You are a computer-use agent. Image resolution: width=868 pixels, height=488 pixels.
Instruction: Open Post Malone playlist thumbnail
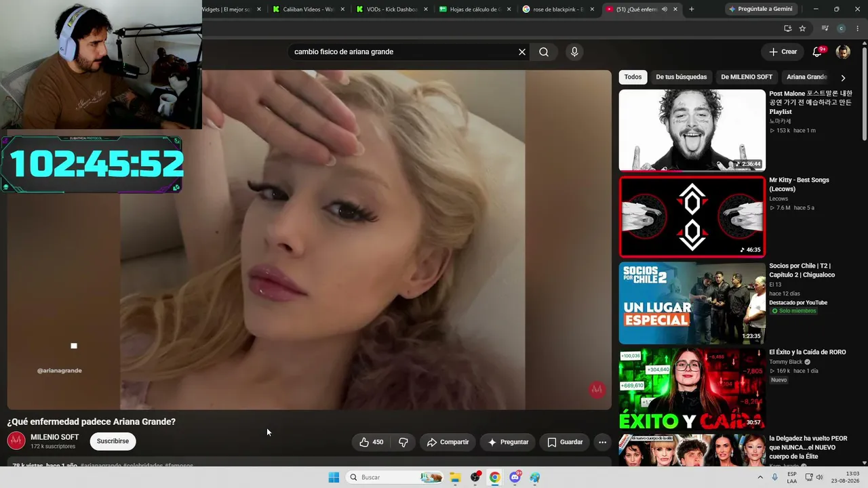click(x=692, y=130)
